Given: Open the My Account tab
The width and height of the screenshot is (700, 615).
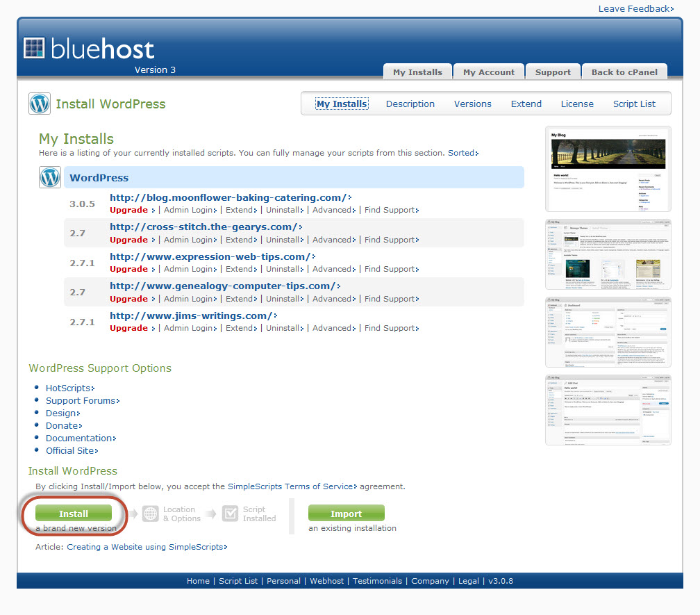Looking at the screenshot, I should [488, 72].
